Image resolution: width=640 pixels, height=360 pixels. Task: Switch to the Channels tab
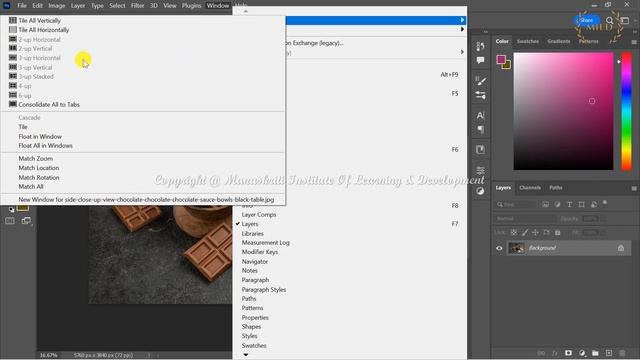[x=530, y=188]
